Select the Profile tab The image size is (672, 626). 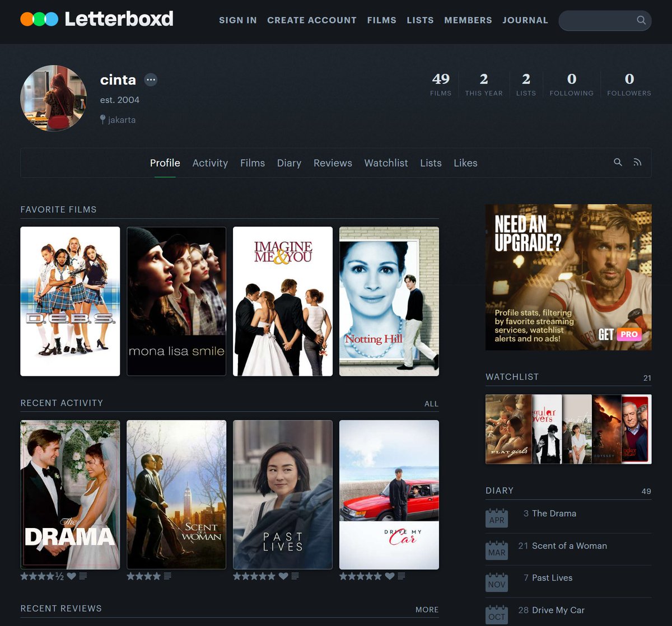(x=165, y=163)
